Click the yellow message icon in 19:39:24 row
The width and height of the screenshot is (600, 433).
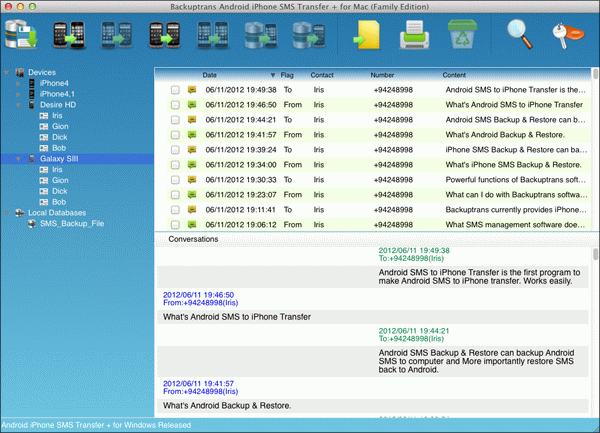click(192, 150)
